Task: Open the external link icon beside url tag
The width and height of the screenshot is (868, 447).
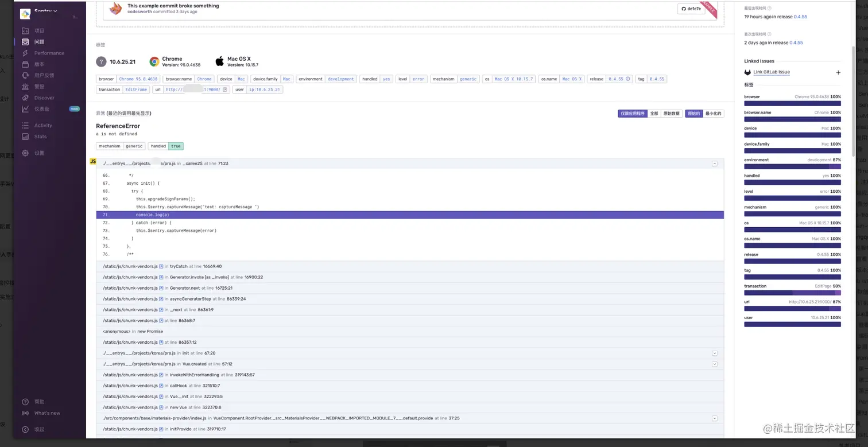Action: [225, 90]
